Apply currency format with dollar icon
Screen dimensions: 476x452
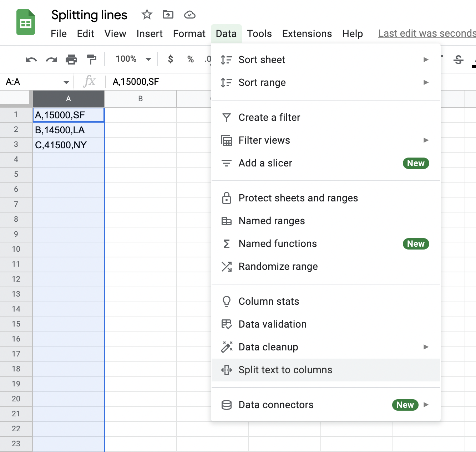170,59
